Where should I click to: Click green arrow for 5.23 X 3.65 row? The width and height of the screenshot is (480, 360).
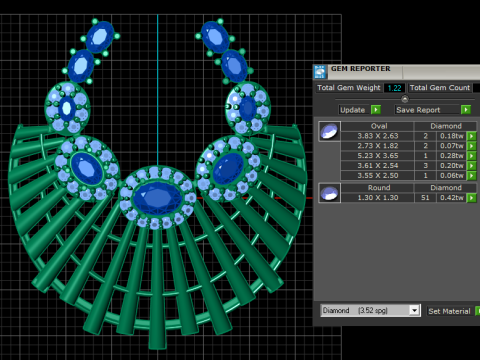471,156
